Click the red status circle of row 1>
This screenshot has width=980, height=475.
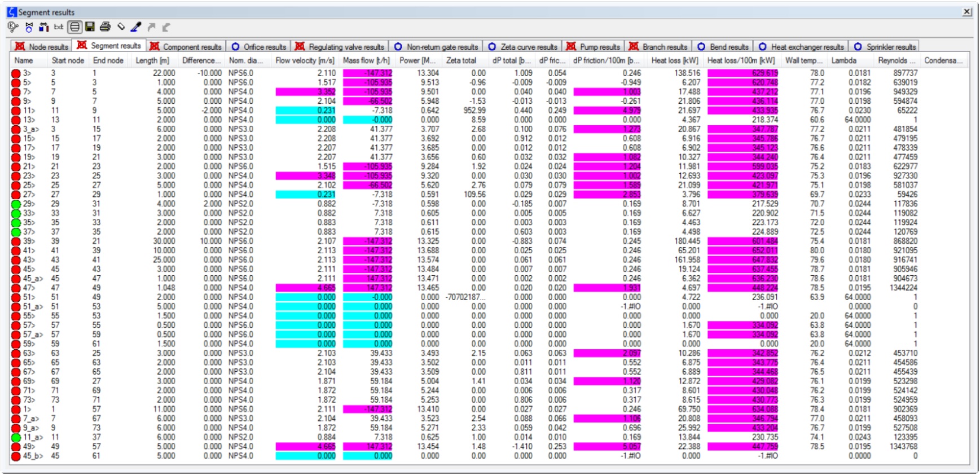click(x=16, y=409)
